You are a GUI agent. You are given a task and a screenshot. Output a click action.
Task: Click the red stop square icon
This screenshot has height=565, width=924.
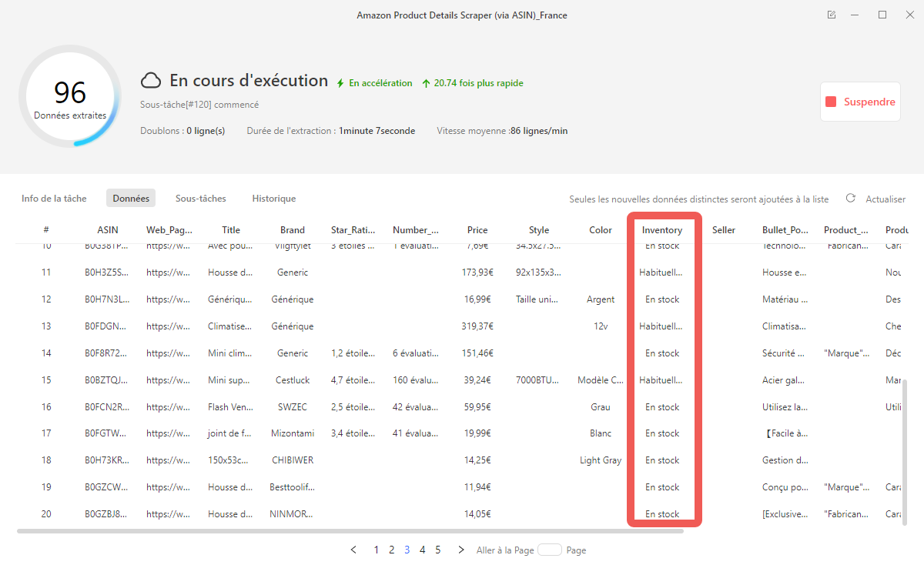tap(831, 102)
